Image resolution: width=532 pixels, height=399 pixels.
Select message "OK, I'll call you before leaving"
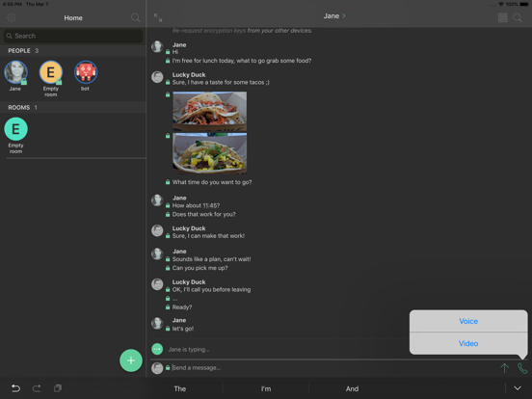(211, 289)
